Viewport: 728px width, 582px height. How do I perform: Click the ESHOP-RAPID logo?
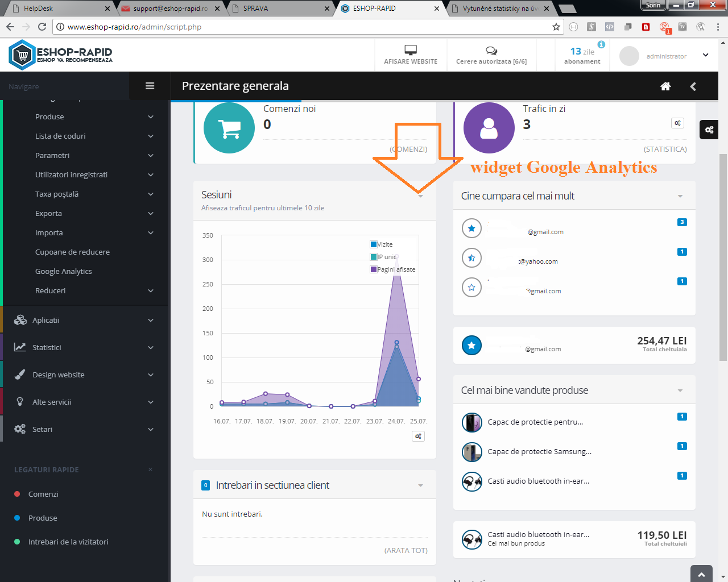coord(61,55)
